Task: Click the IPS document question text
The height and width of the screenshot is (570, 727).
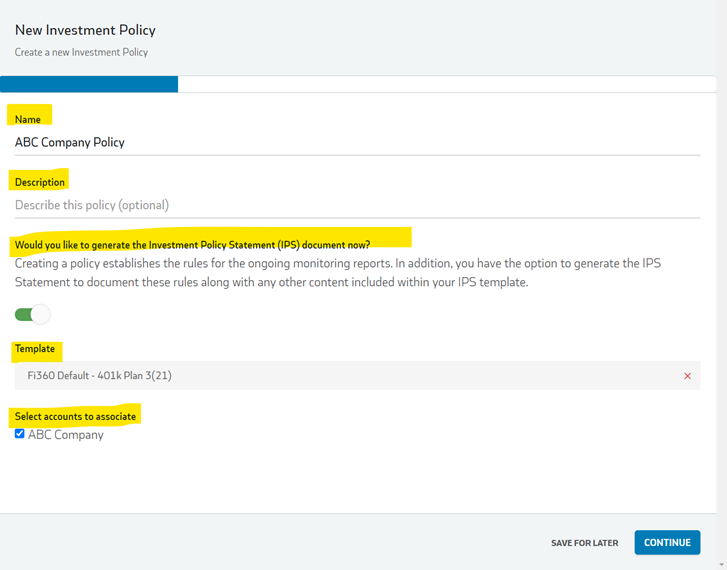Action: pyautogui.click(x=192, y=245)
